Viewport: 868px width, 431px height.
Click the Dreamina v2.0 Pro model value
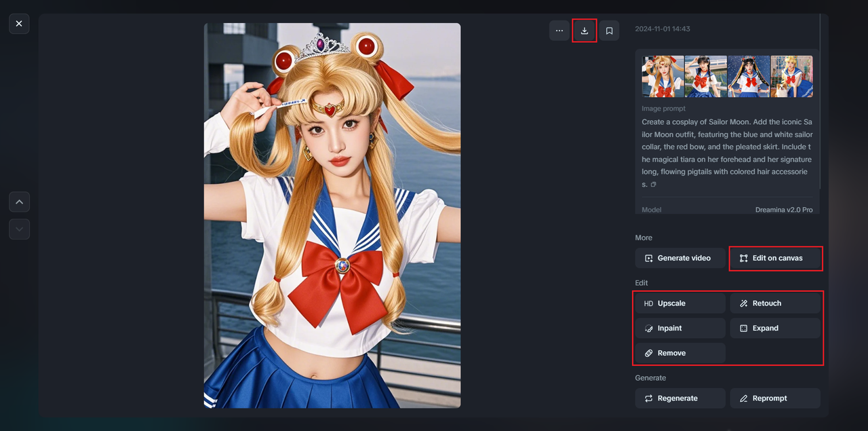coord(784,210)
